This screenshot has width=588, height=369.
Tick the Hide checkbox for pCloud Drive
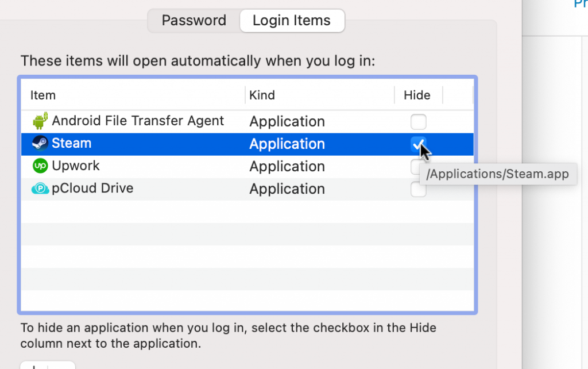[418, 189]
